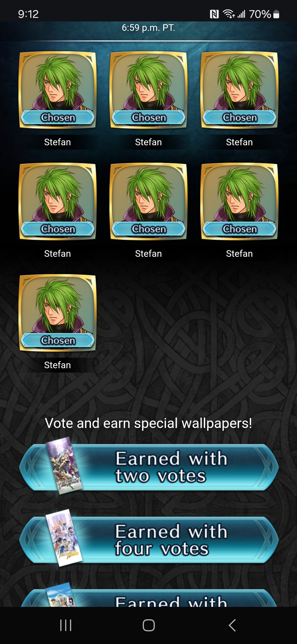Select the rightmost Stefan portrait in second row

240,201
